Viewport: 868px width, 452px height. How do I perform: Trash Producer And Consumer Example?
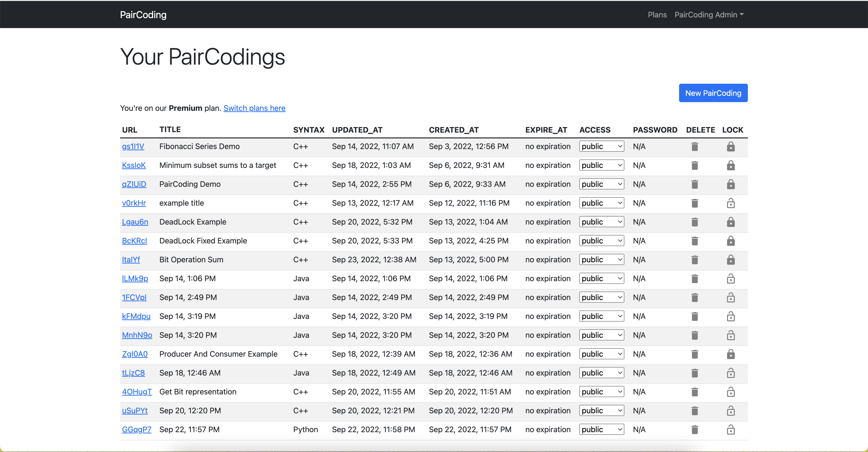(x=694, y=354)
